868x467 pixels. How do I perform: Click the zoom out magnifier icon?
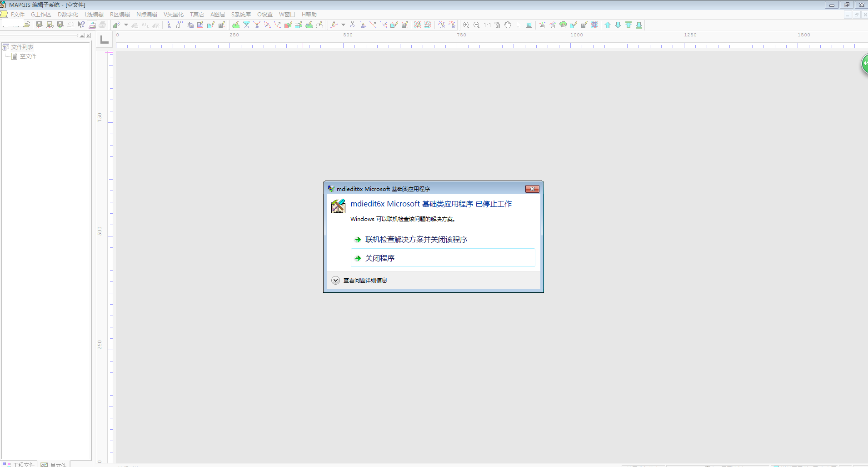[476, 25]
